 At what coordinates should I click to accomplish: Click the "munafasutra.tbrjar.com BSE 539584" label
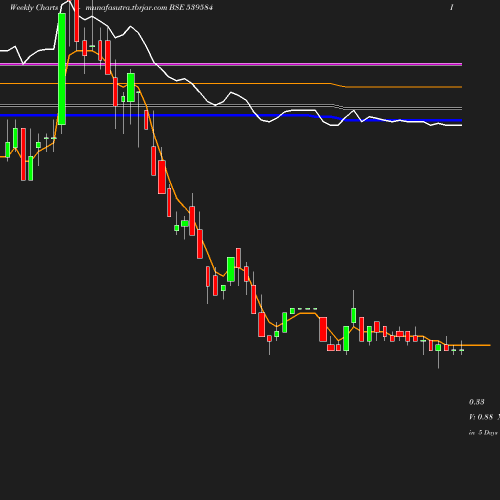tap(149, 7)
